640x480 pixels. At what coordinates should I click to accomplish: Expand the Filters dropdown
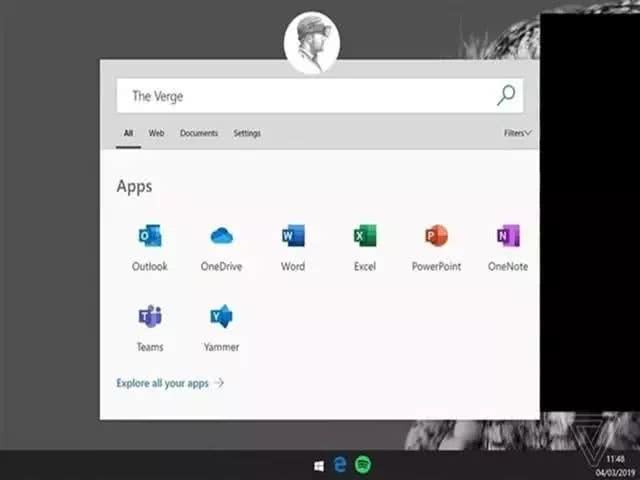(x=517, y=133)
